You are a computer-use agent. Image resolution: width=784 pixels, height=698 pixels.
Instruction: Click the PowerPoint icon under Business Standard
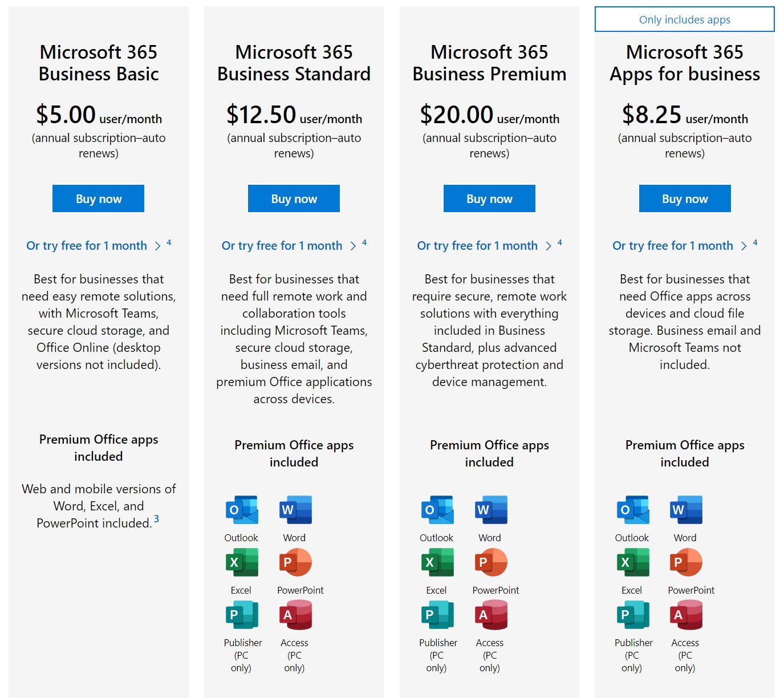[x=294, y=562]
